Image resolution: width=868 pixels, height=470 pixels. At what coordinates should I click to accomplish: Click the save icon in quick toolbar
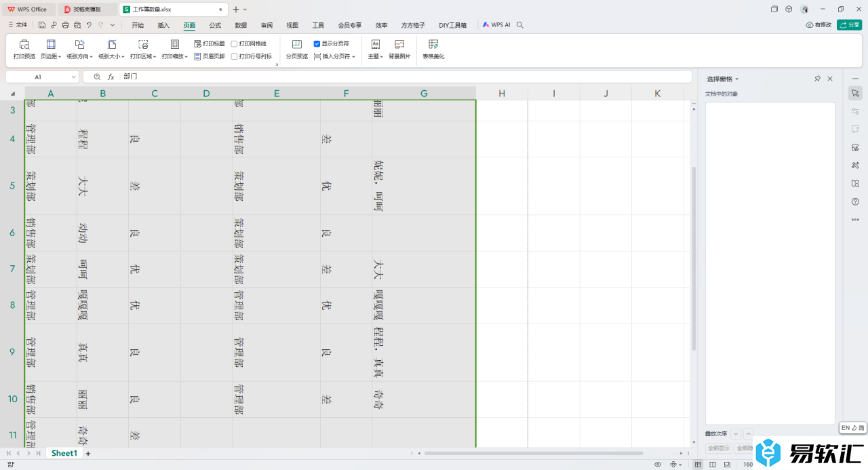tap(42, 25)
